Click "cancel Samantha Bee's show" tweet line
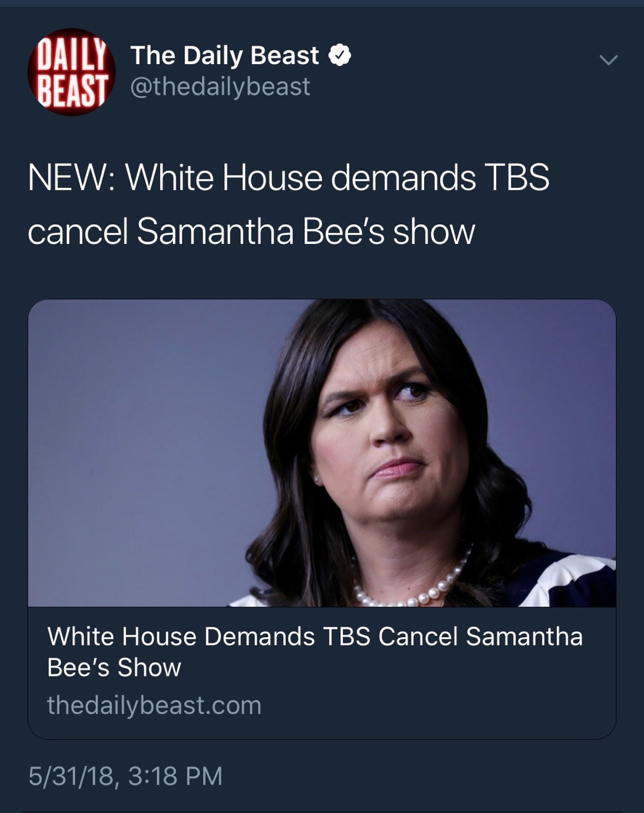This screenshot has height=813, width=644. [x=252, y=231]
